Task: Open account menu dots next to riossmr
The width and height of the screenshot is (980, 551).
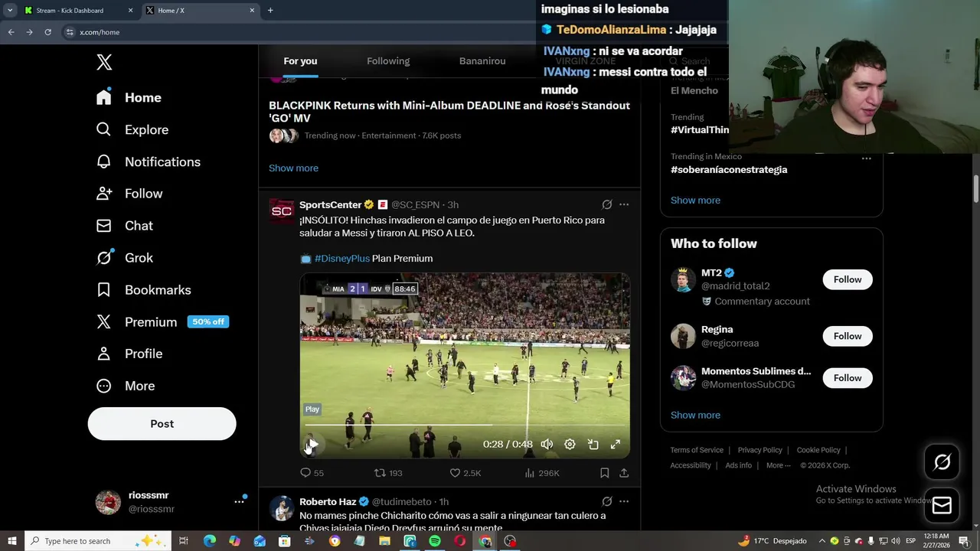Action: click(239, 501)
